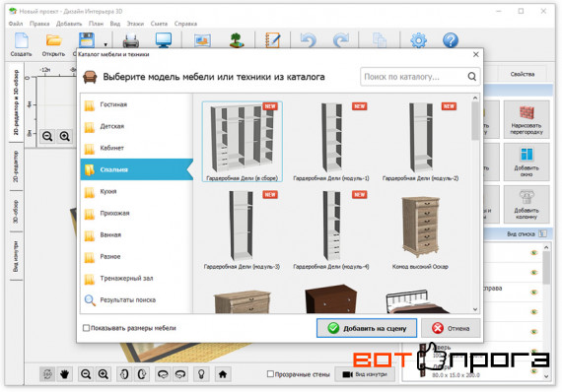The width and height of the screenshot is (562, 392).
Task: Enable Показывать размеры мебели checkbox
Action: click(x=86, y=328)
